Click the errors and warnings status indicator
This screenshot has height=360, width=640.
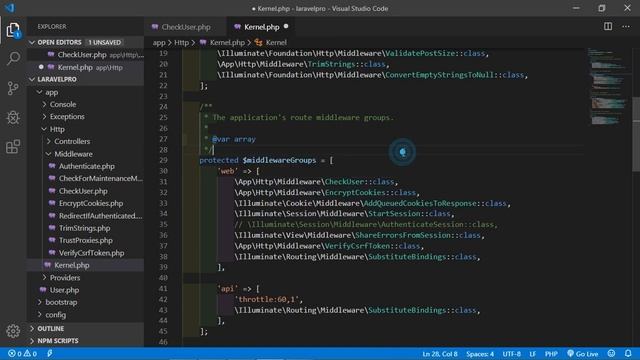22,353
